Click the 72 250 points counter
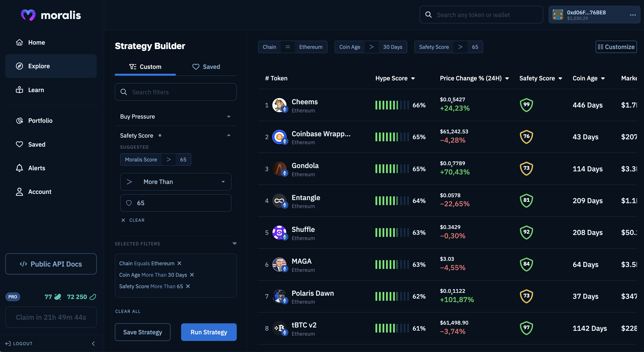 [81, 297]
